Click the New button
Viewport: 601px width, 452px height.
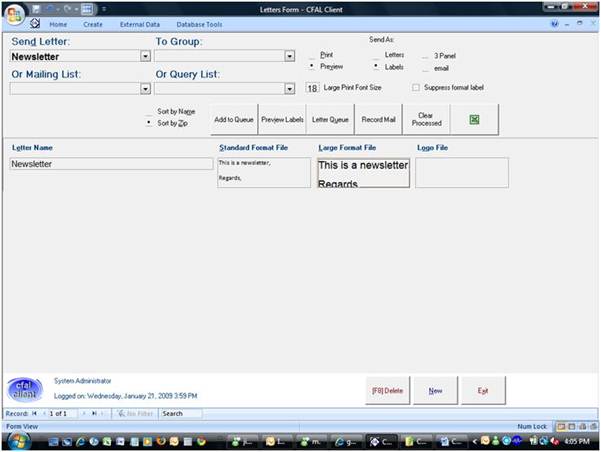coord(435,390)
